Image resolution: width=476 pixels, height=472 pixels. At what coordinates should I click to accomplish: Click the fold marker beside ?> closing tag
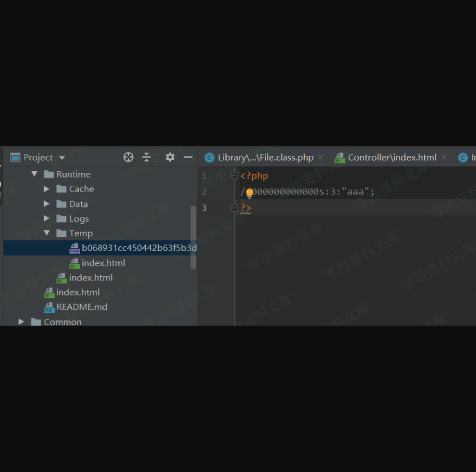click(x=235, y=207)
